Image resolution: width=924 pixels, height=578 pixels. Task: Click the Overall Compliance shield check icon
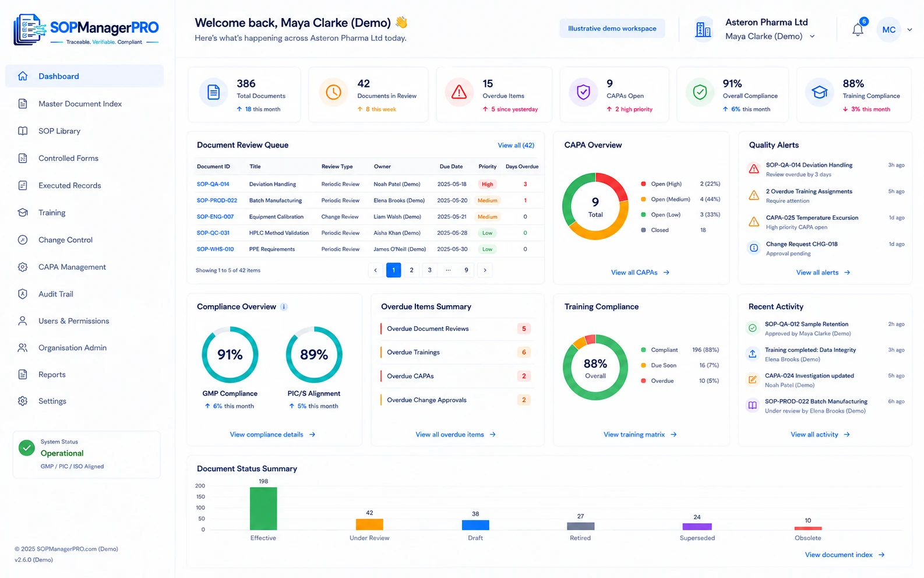[700, 92]
